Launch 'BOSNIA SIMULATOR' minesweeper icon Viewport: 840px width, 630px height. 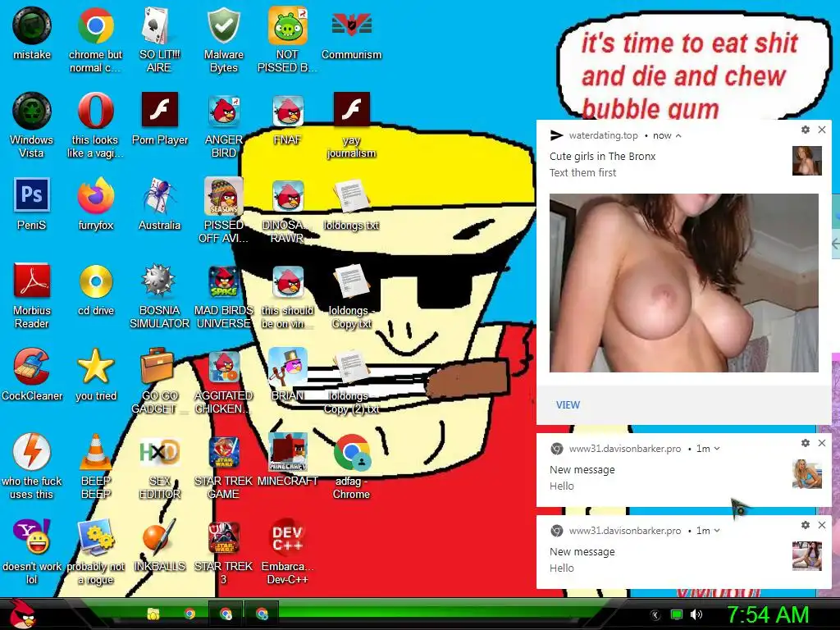(x=159, y=295)
